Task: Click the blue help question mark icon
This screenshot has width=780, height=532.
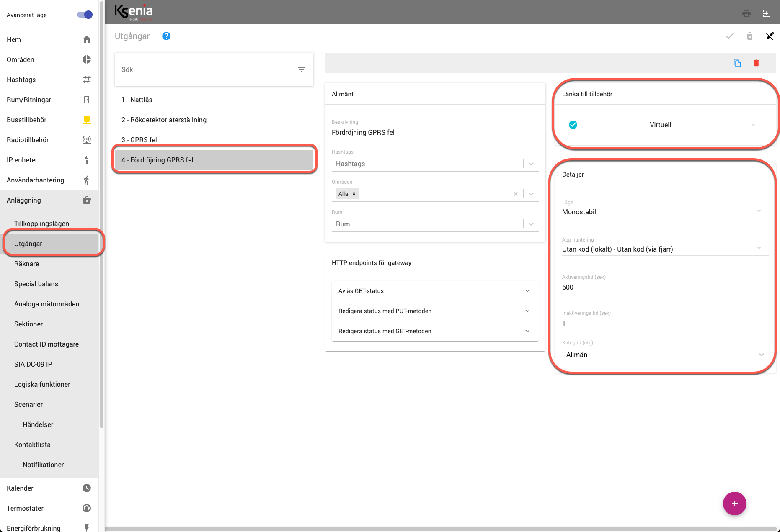Action: pyautogui.click(x=166, y=36)
